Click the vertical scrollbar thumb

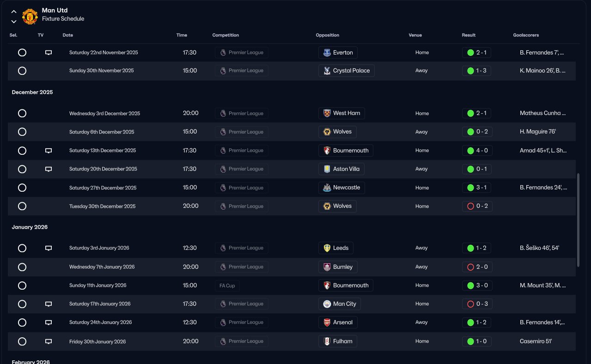coord(578,220)
